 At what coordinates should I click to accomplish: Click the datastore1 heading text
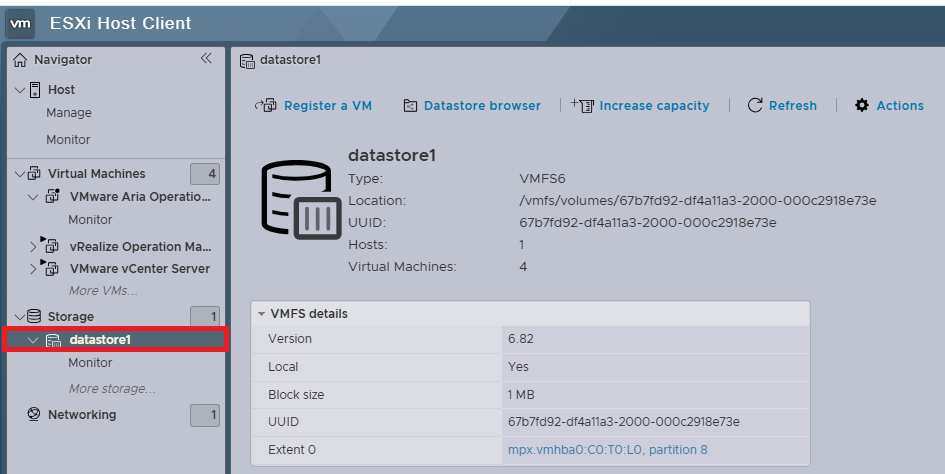392,155
